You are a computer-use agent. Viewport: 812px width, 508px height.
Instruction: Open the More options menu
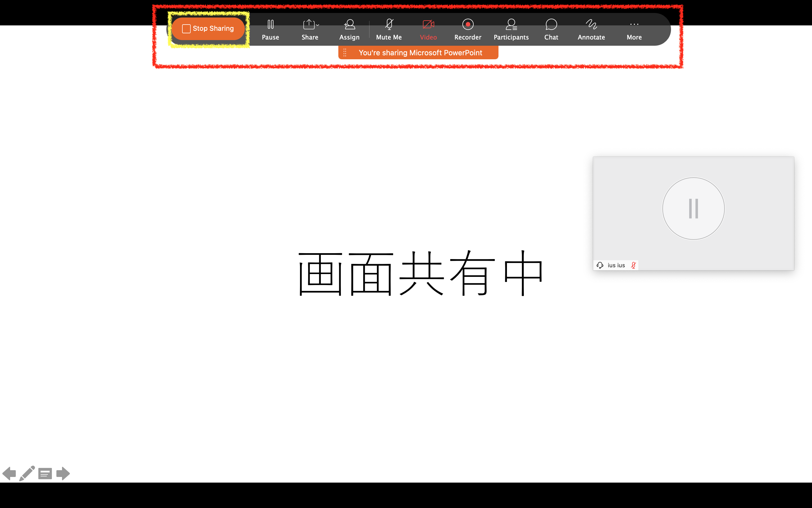click(634, 30)
